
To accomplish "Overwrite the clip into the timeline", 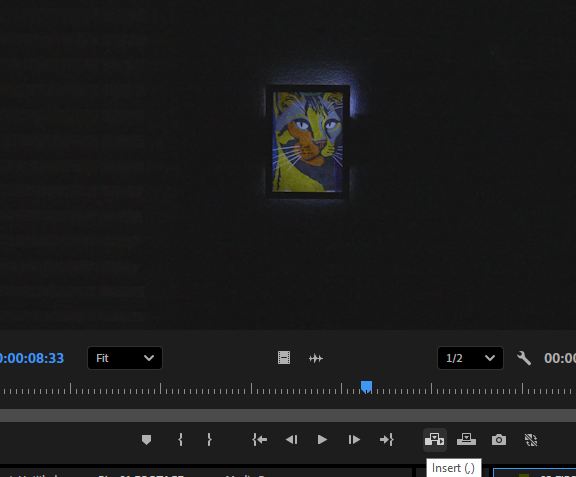I will click(467, 440).
